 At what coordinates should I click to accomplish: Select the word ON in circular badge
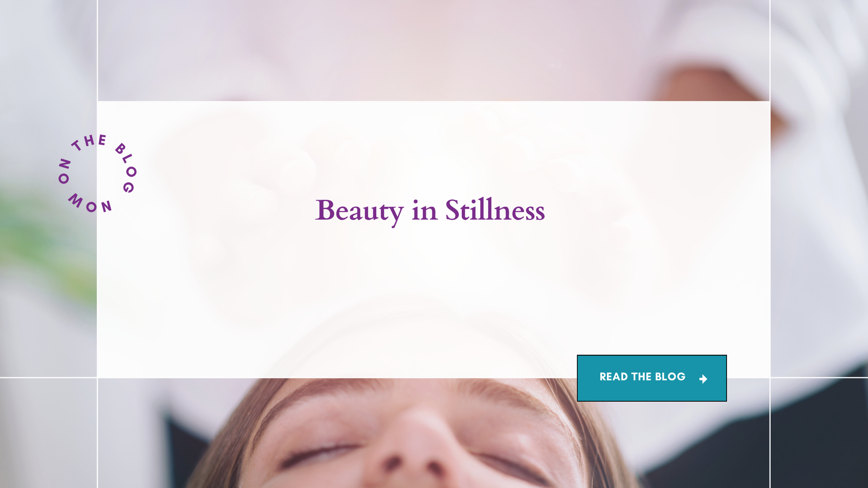tap(65, 171)
